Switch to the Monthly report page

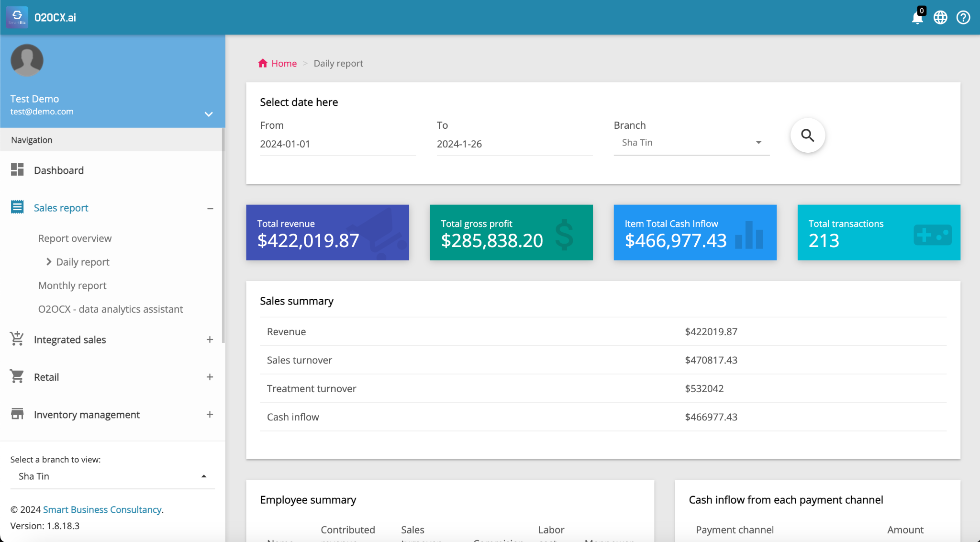(x=72, y=285)
